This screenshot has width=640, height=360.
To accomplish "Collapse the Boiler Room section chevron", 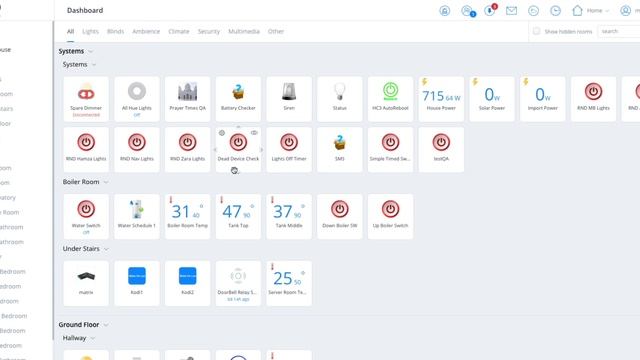I will [x=106, y=182].
